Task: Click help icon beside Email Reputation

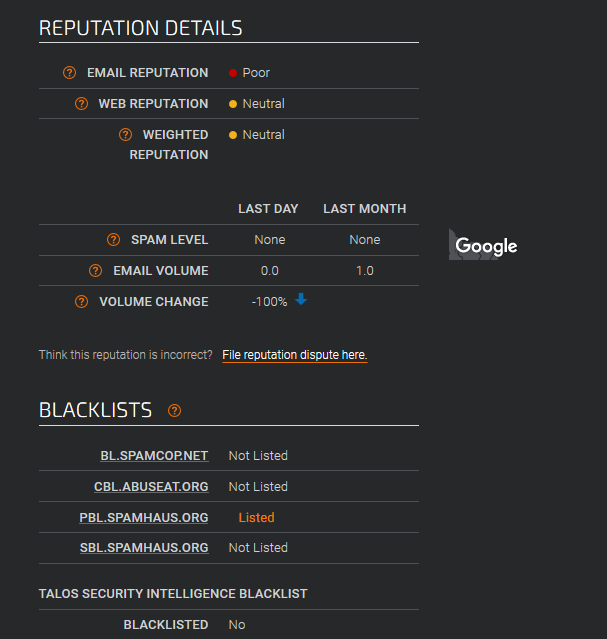Action: pos(69,73)
